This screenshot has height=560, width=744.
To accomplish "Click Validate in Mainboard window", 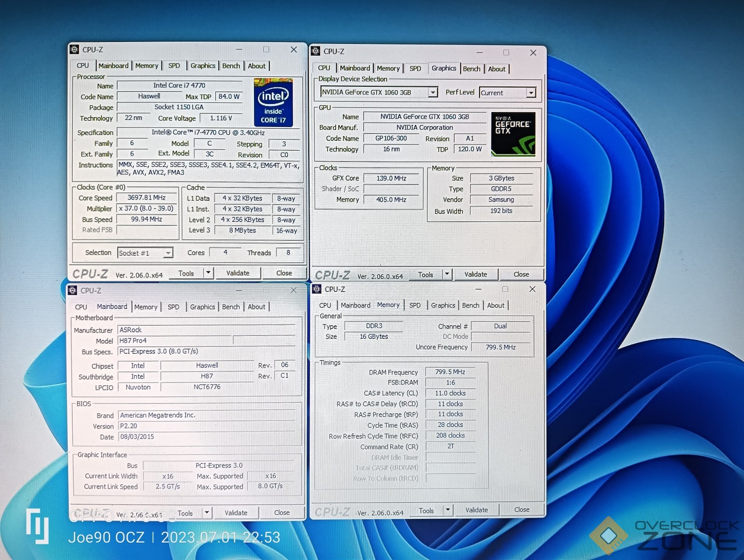I will (x=236, y=513).
